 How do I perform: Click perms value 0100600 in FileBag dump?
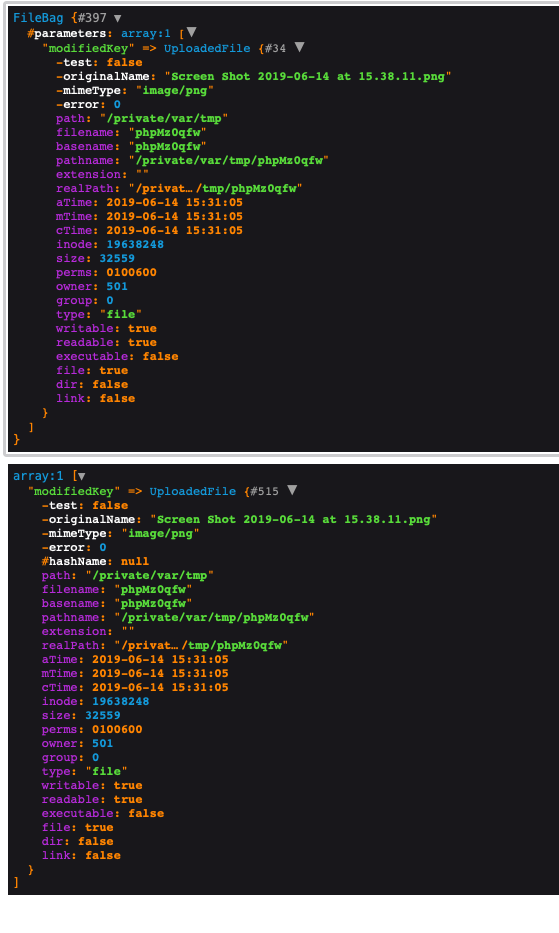(132, 273)
